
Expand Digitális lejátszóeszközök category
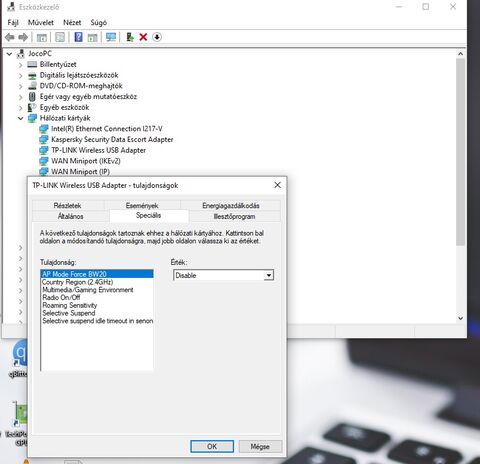click(x=21, y=76)
